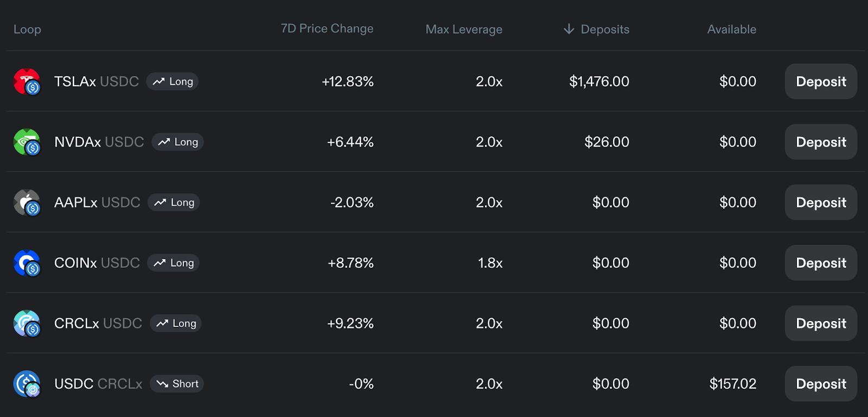Screen dimensions: 868x417
Task: Deposit into COINx USDC loop
Action: 821,263
